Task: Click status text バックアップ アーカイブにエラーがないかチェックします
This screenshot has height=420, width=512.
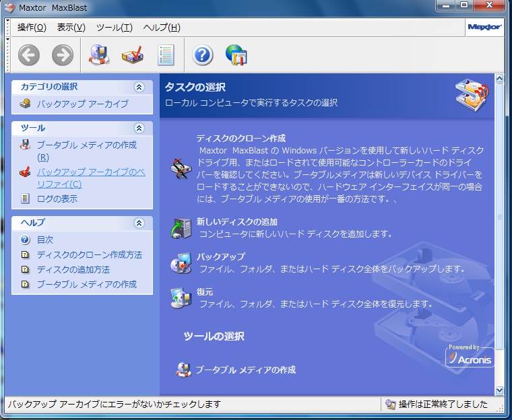Action: coord(115,405)
